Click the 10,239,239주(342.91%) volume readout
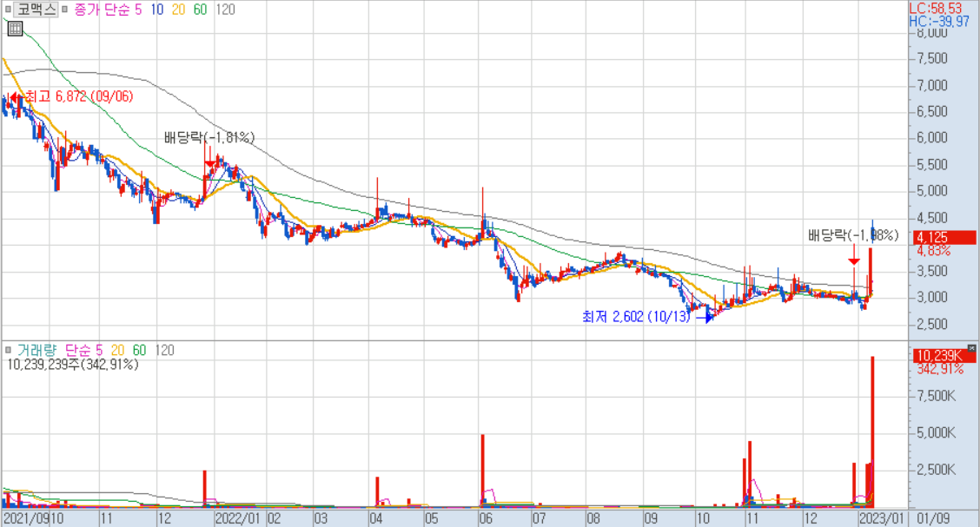Screen dimensions: 980x527 pyautogui.click(x=72, y=365)
